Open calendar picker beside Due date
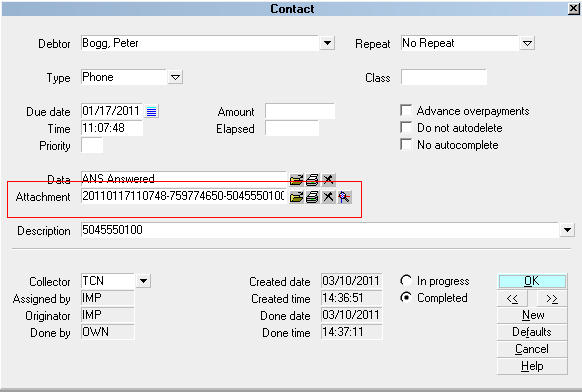The image size is (582, 392). tap(151, 111)
